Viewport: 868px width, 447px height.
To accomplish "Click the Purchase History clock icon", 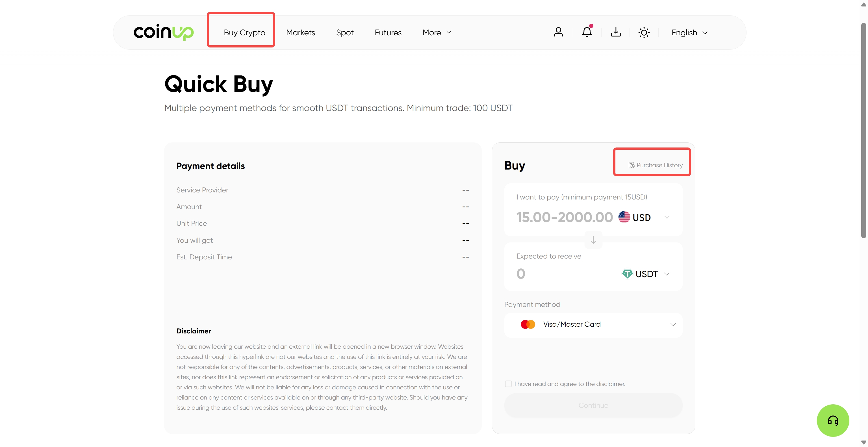I will coord(631,165).
